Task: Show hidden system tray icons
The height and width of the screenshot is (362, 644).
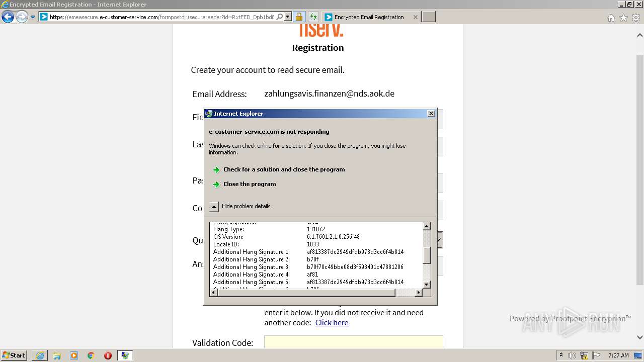Action: tap(561, 355)
